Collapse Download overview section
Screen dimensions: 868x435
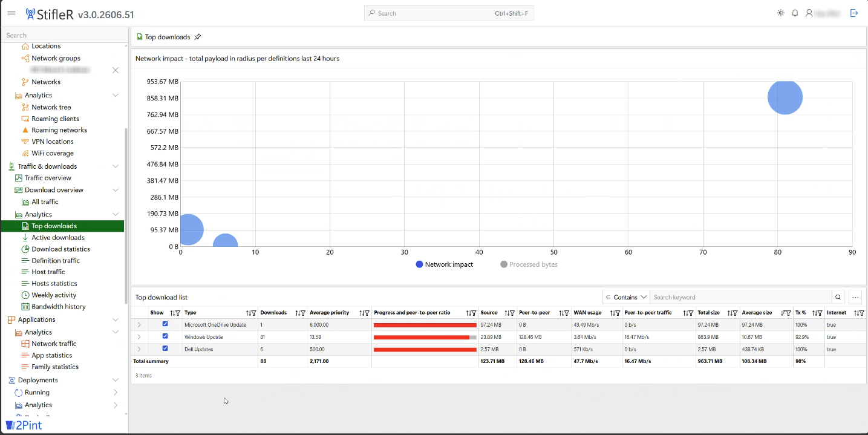(116, 190)
